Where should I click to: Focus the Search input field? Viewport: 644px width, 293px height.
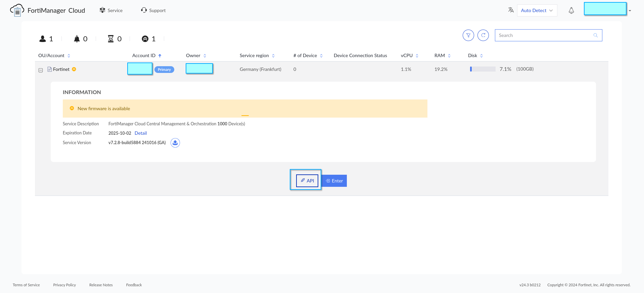tap(548, 35)
